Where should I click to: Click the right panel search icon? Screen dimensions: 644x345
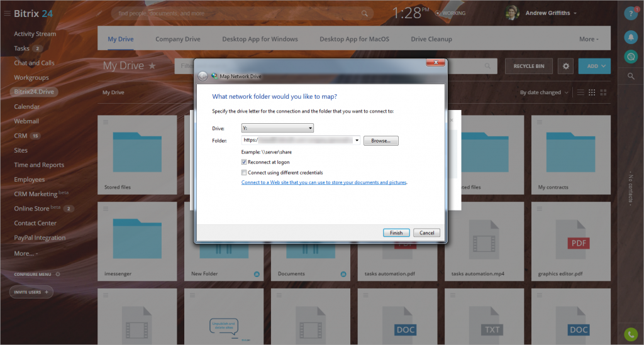pos(631,76)
